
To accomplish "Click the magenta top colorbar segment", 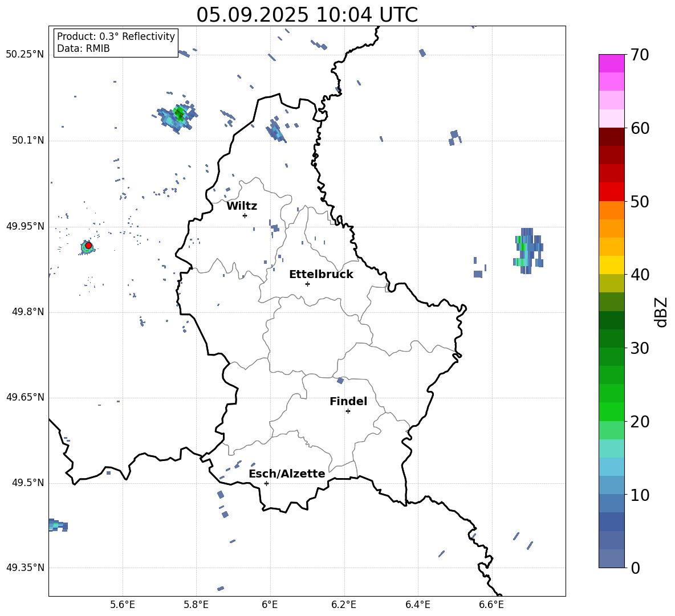I will [611, 63].
